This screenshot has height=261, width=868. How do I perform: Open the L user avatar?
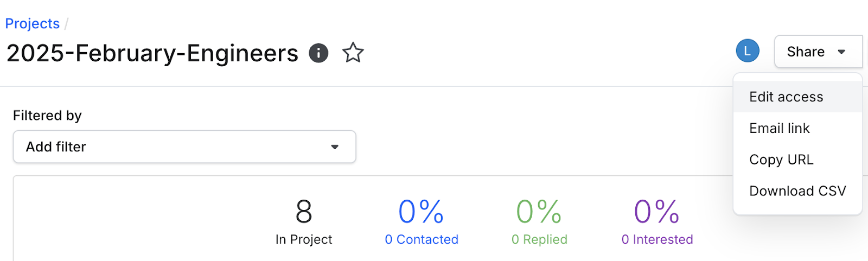pos(748,51)
